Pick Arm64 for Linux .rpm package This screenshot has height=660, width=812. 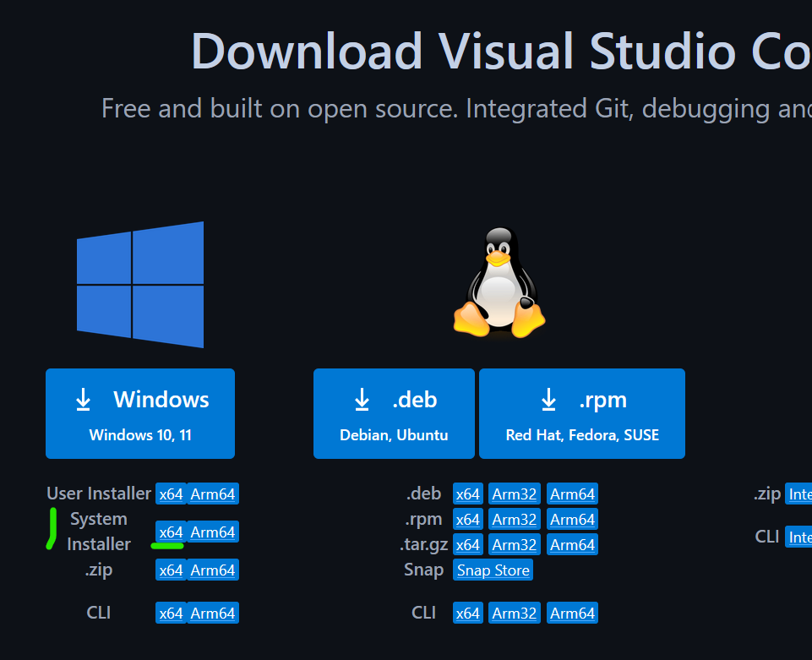click(572, 520)
